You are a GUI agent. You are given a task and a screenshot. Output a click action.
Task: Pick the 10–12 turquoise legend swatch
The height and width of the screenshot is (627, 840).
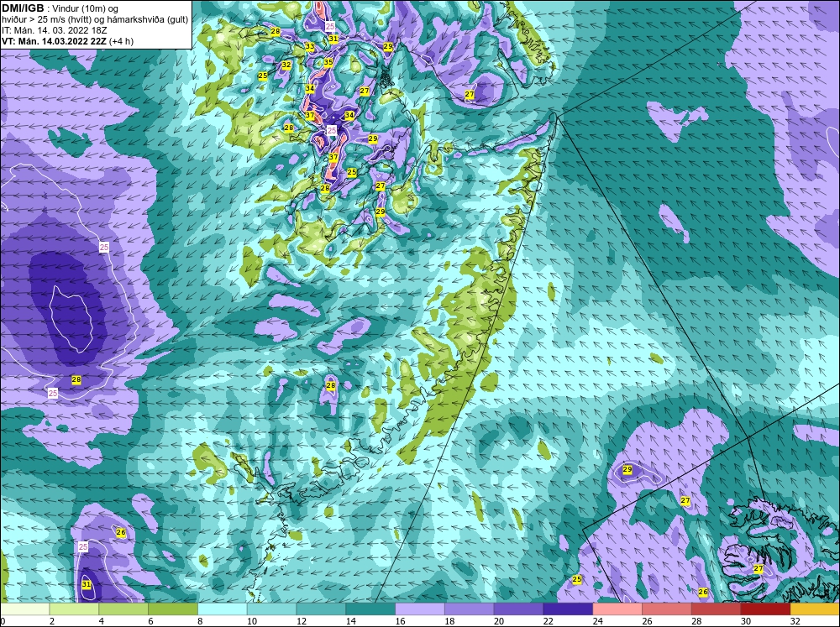[271, 609]
